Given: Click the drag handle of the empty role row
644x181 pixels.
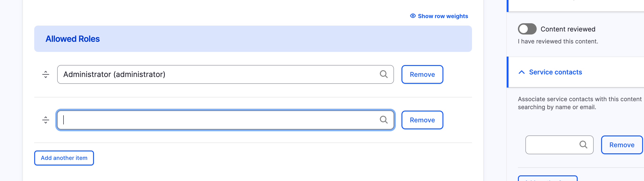Looking at the screenshot, I should (45, 120).
